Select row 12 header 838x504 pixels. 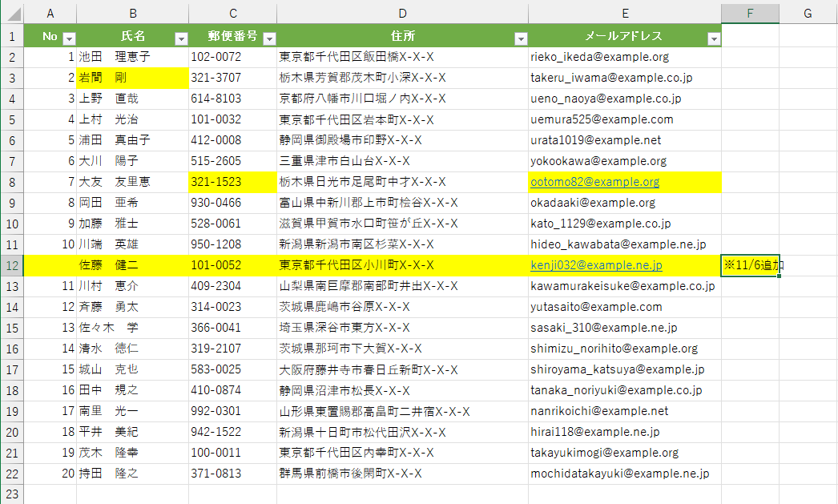[x=12, y=266]
